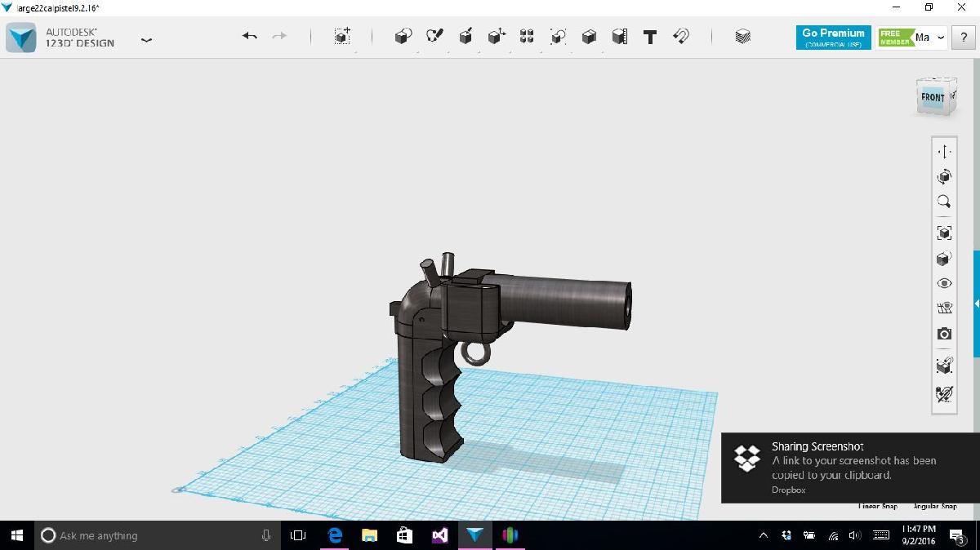The height and width of the screenshot is (550, 980).
Task: Open the Primitives shapes tool
Action: click(403, 37)
